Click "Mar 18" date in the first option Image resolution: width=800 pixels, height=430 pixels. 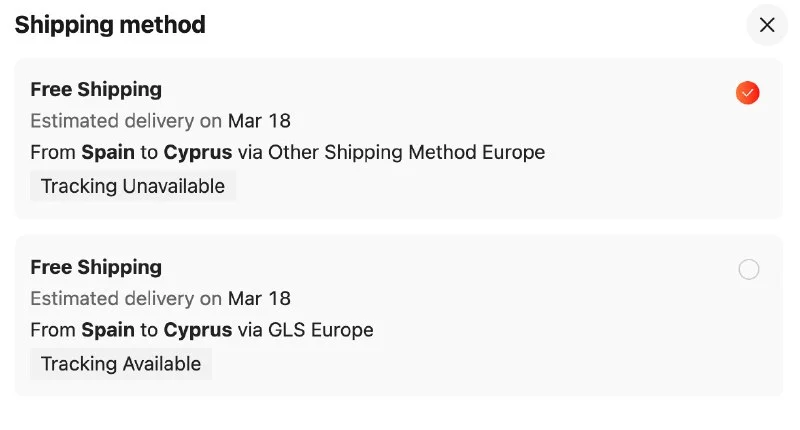click(x=259, y=121)
